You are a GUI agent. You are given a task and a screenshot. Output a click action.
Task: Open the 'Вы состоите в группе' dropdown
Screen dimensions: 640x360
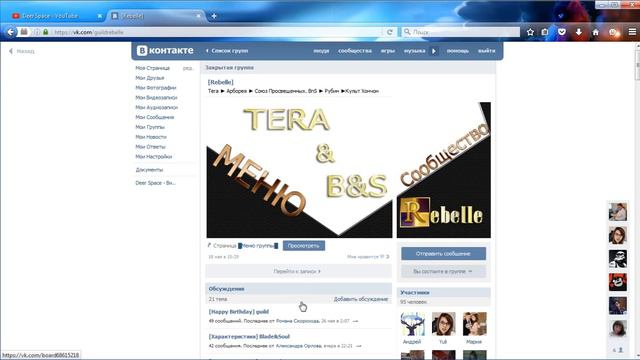[443, 271]
